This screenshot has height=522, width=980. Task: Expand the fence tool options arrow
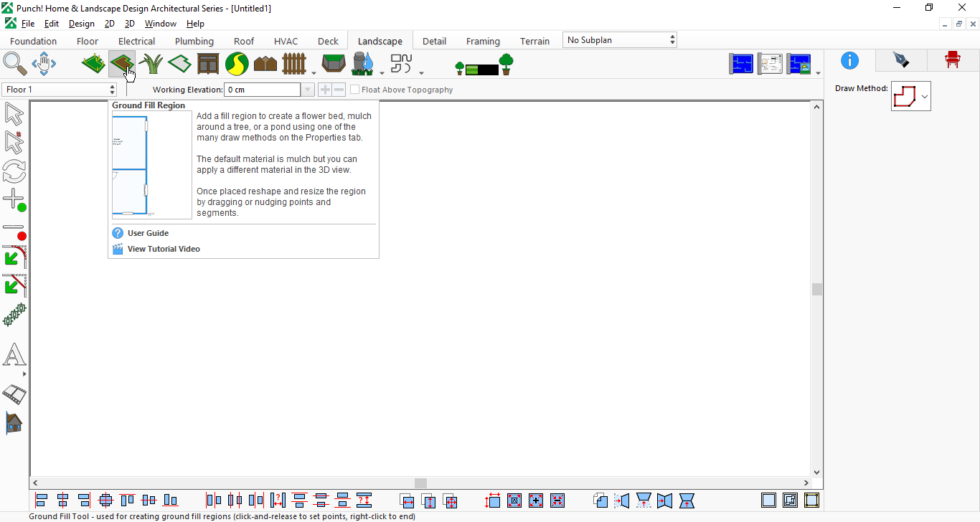[x=314, y=72]
